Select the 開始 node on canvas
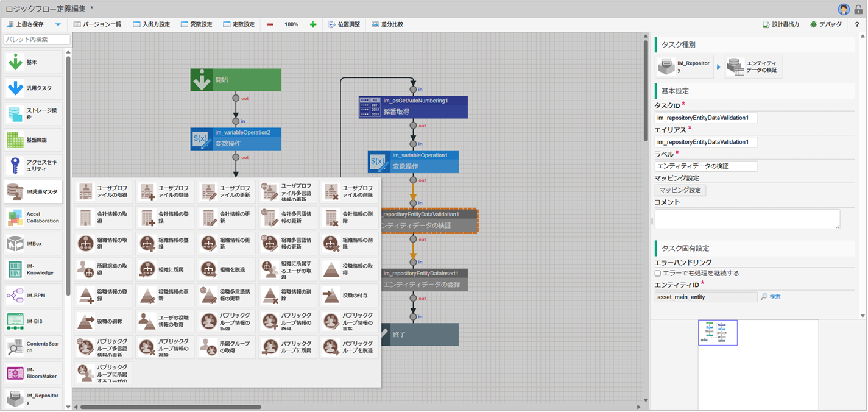This screenshot has height=412, width=868. coord(236,80)
